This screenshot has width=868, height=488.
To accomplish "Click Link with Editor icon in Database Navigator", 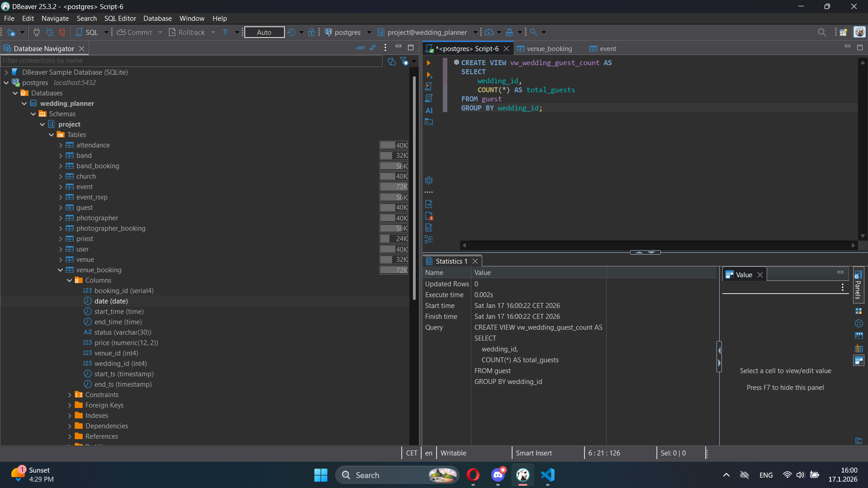I will [373, 48].
